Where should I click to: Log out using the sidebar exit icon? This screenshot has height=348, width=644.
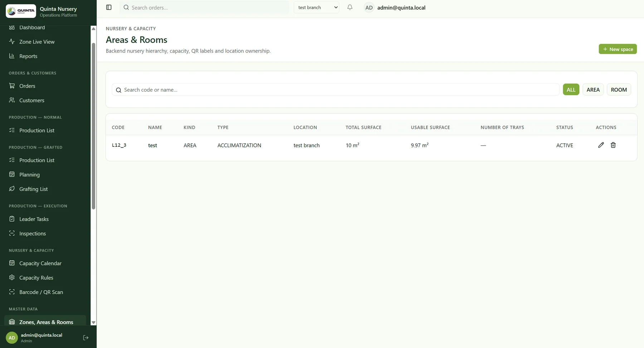pyautogui.click(x=86, y=338)
